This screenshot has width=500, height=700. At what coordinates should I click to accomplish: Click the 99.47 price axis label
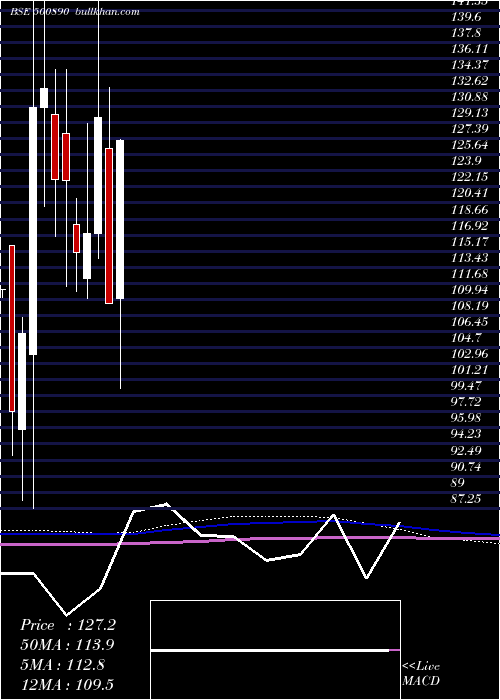(466, 386)
